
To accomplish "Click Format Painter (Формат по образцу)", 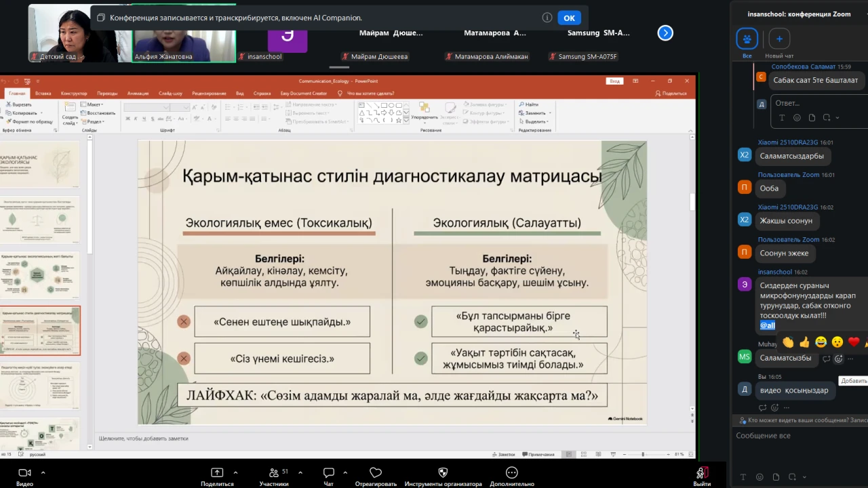I will (28, 121).
